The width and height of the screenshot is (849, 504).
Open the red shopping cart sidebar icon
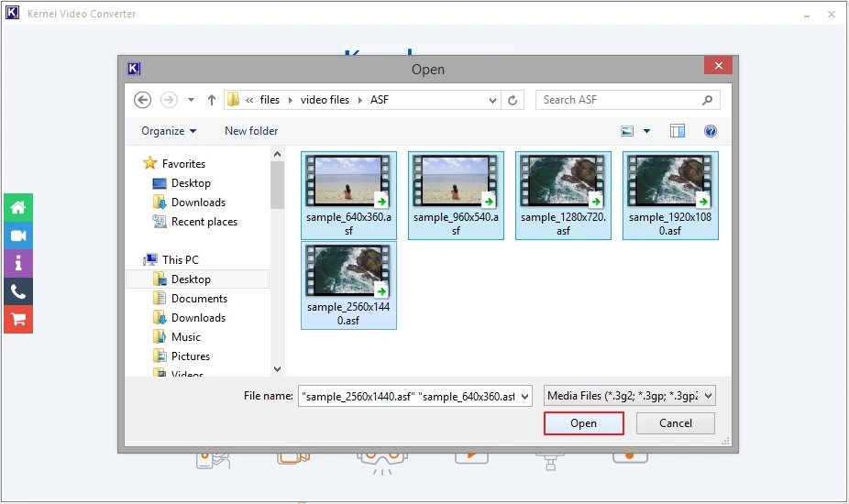17,320
